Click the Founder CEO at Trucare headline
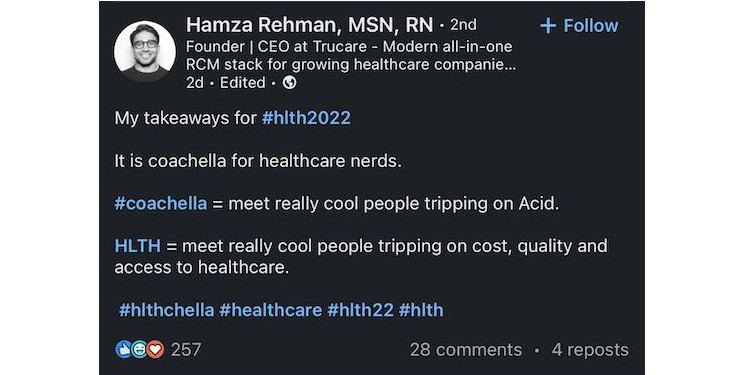The image size is (740, 375). [351, 55]
